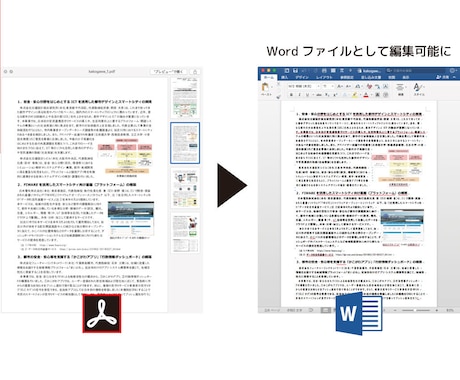
Task: Expand the Paste options arrow
Action: point(272,86)
